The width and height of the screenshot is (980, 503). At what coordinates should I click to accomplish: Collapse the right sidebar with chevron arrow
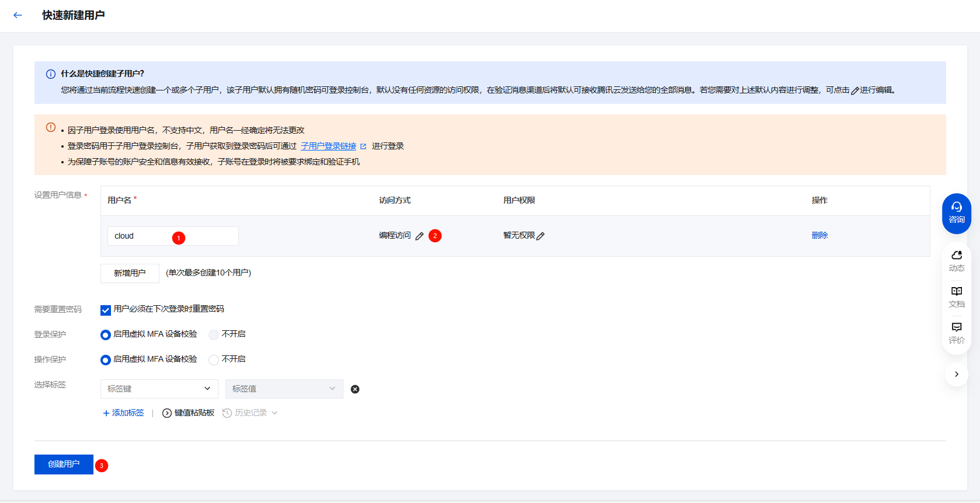(956, 374)
